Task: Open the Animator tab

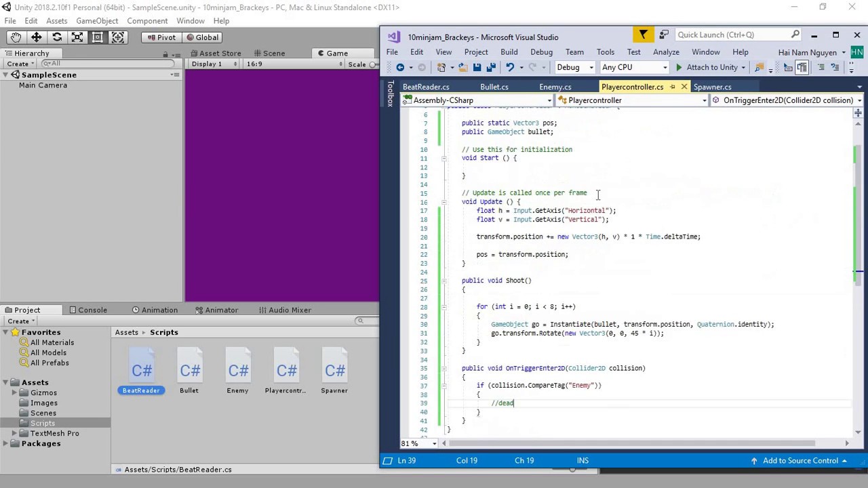Action: point(216,310)
